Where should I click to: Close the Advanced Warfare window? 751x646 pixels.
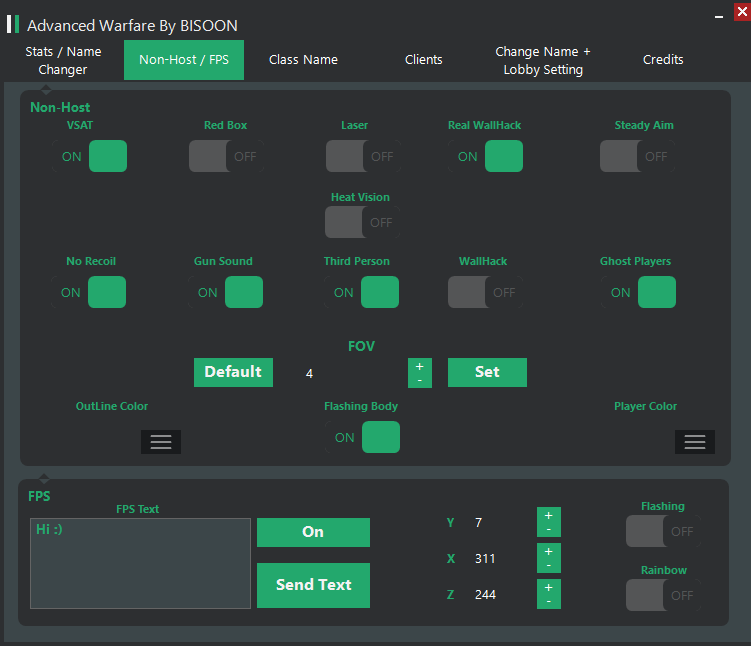click(x=742, y=11)
